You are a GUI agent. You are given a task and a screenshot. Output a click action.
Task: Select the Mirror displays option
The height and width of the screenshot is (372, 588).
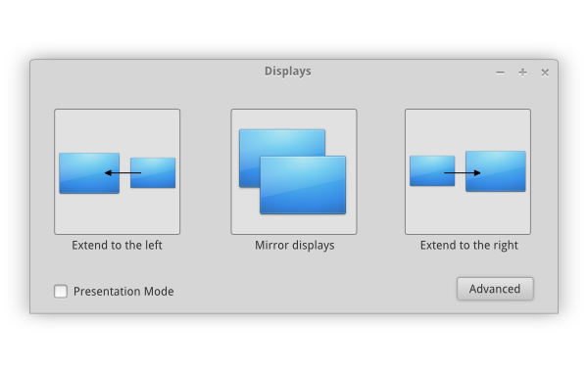(294, 171)
